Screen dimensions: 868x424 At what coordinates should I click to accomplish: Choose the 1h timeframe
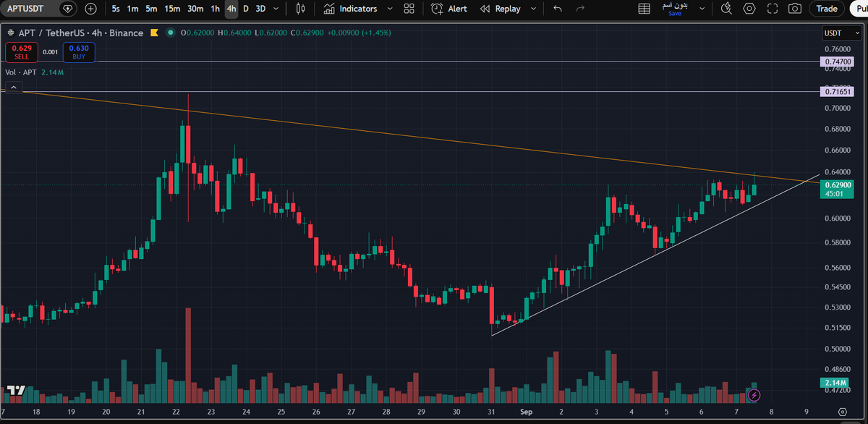tap(215, 9)
